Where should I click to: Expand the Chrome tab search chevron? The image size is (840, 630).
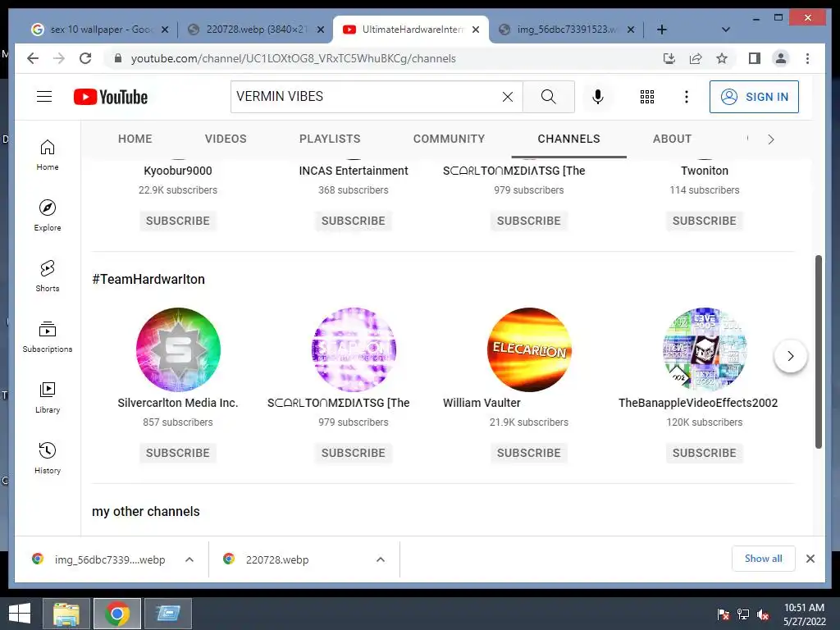pyautogui.click(x=725, y=30)
